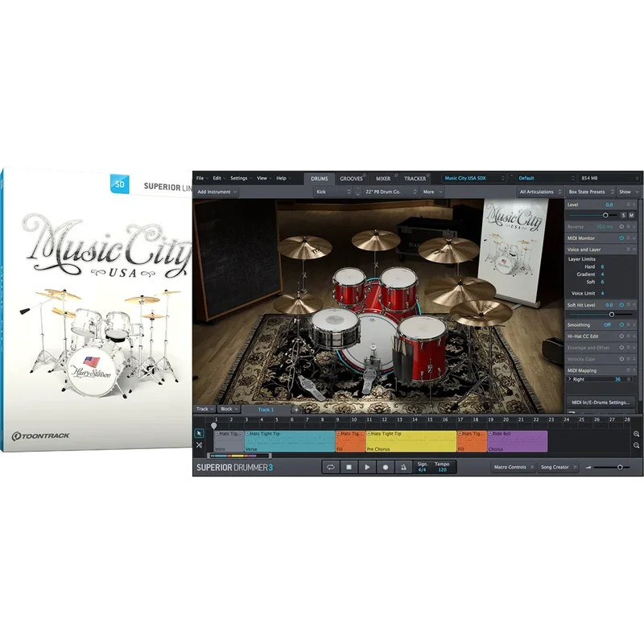Viewport: 644px width, 644px height.
Task: Open the Box State Presets dropdown
Action: pos(590,192)
